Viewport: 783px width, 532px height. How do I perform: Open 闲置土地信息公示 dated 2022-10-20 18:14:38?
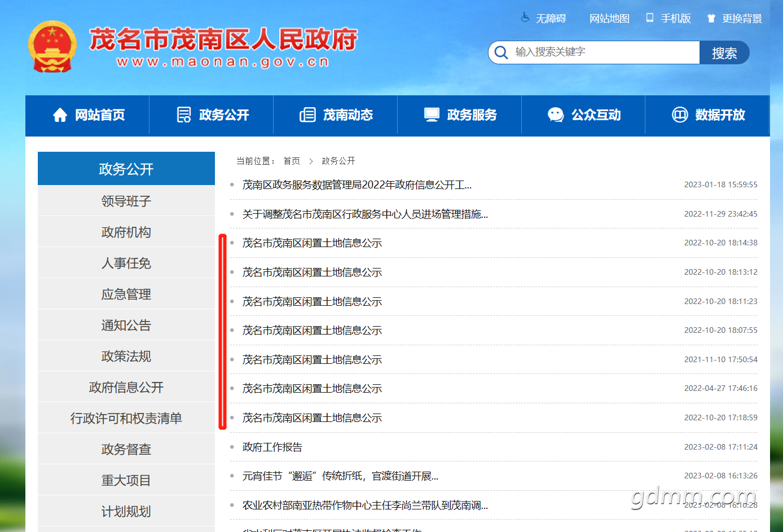[x=312, y=243]
